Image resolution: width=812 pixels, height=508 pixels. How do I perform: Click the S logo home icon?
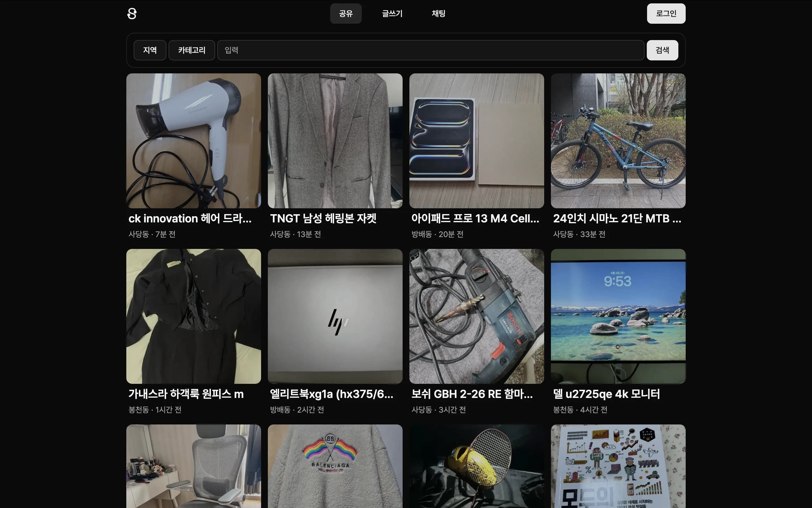click(x=132, y=14)
